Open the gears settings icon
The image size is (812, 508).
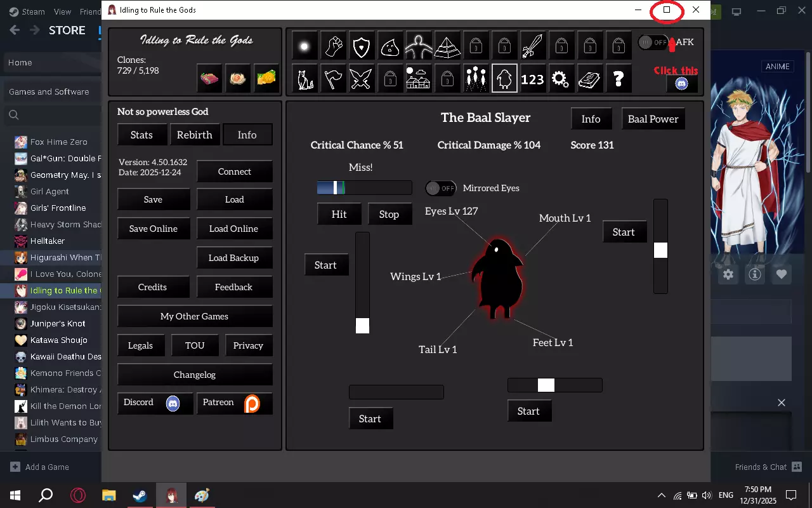click(x=561, y=78)
